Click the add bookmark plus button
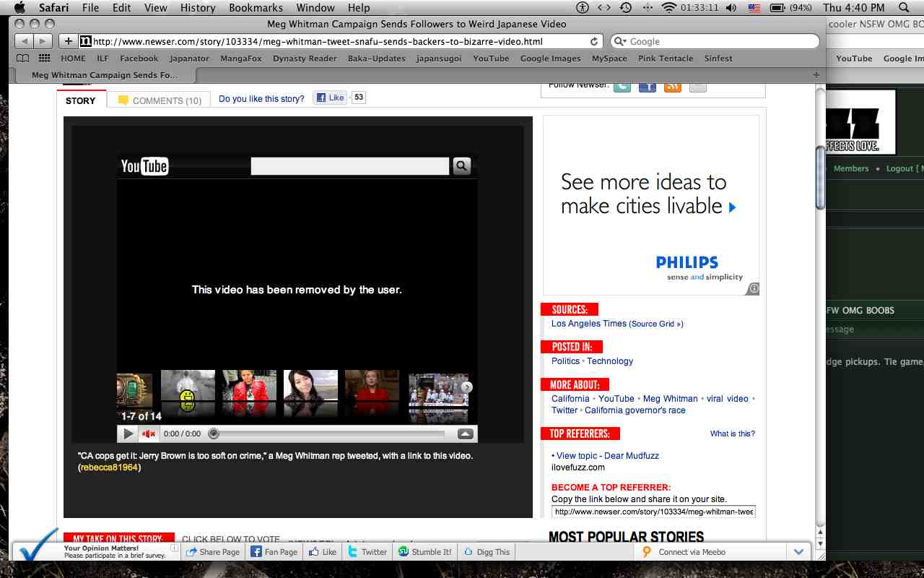Image resolution: width=924 pixels, height=578 pixels. (68, 41)
